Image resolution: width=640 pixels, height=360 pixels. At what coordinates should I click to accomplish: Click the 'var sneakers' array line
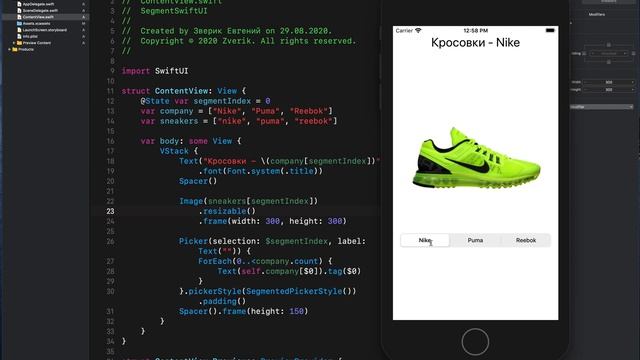tap(239, 121)
